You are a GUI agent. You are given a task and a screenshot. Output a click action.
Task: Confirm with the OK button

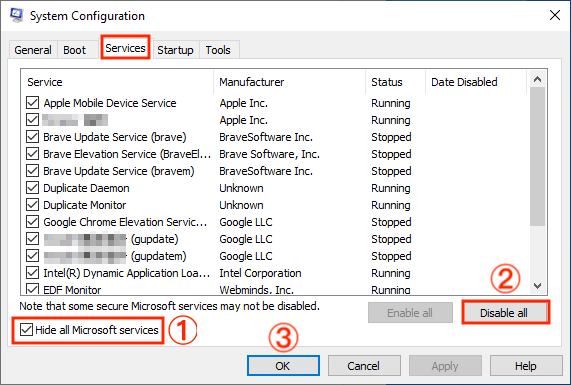click(283, 366)
